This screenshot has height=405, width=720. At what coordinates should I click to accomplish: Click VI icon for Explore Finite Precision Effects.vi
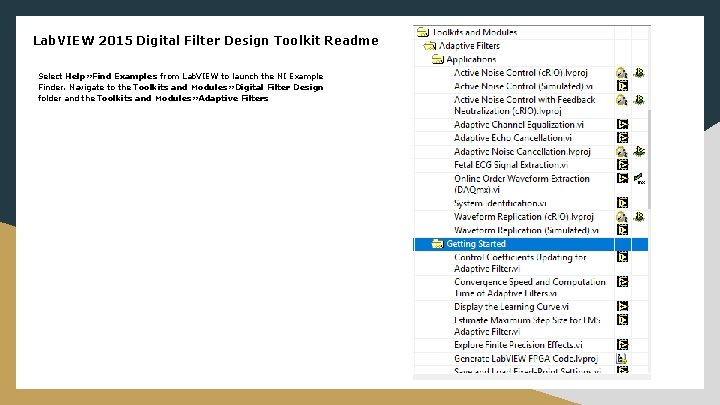[622, 344]
